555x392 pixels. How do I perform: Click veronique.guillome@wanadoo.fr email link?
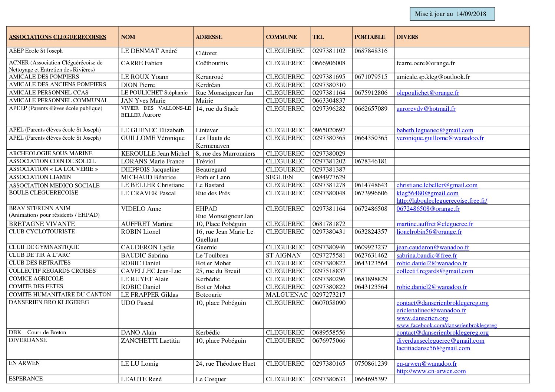coord(440,138)
